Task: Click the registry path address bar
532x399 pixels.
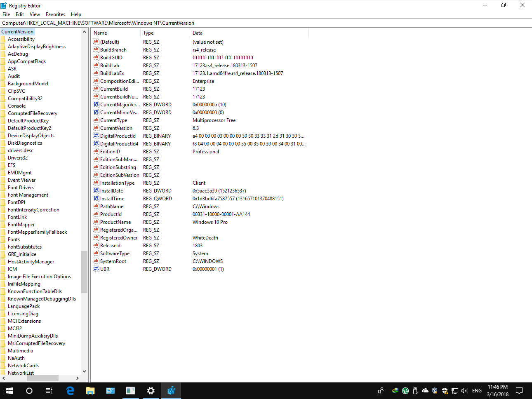Action: (x=266, y=23)
